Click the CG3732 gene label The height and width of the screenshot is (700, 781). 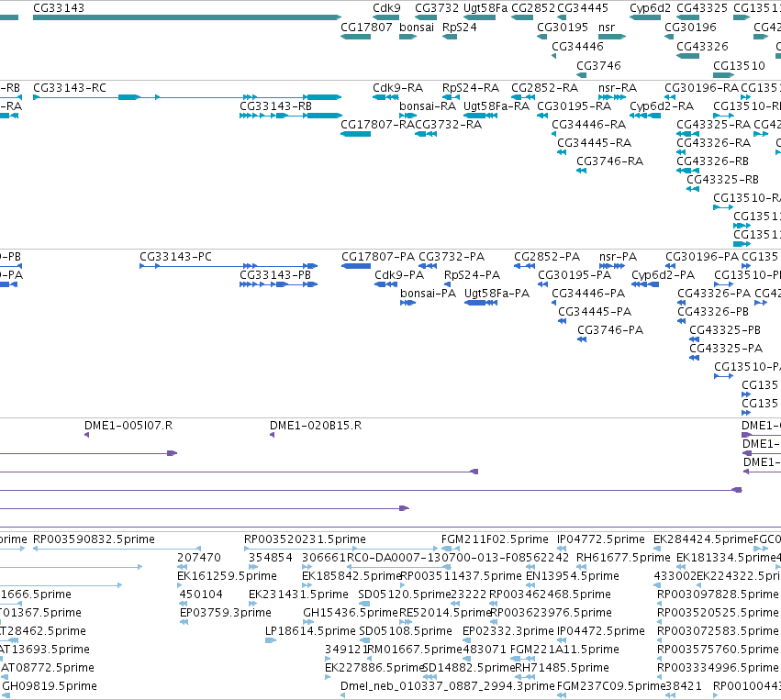[437, 8]
